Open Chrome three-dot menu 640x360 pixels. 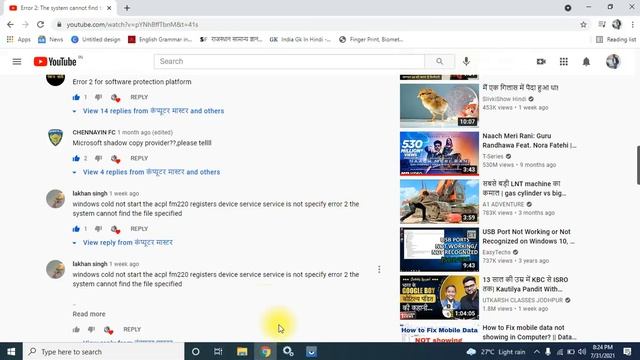[633, 24]
